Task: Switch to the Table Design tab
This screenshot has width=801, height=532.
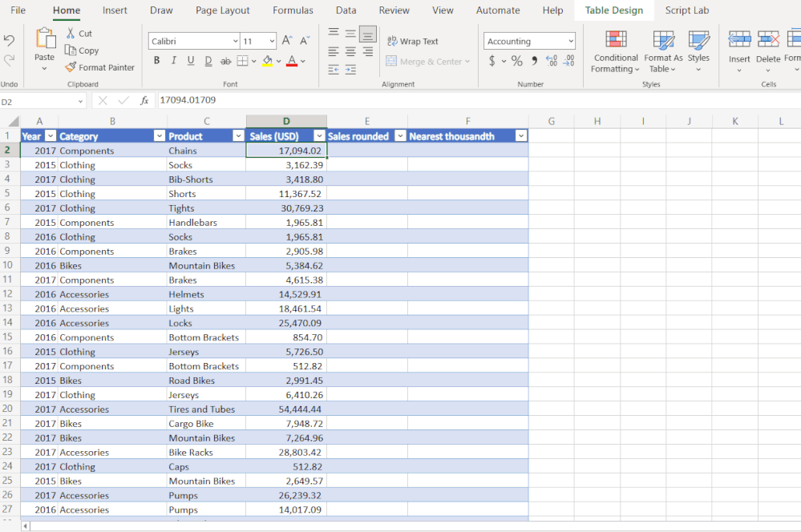Action: 614,10
